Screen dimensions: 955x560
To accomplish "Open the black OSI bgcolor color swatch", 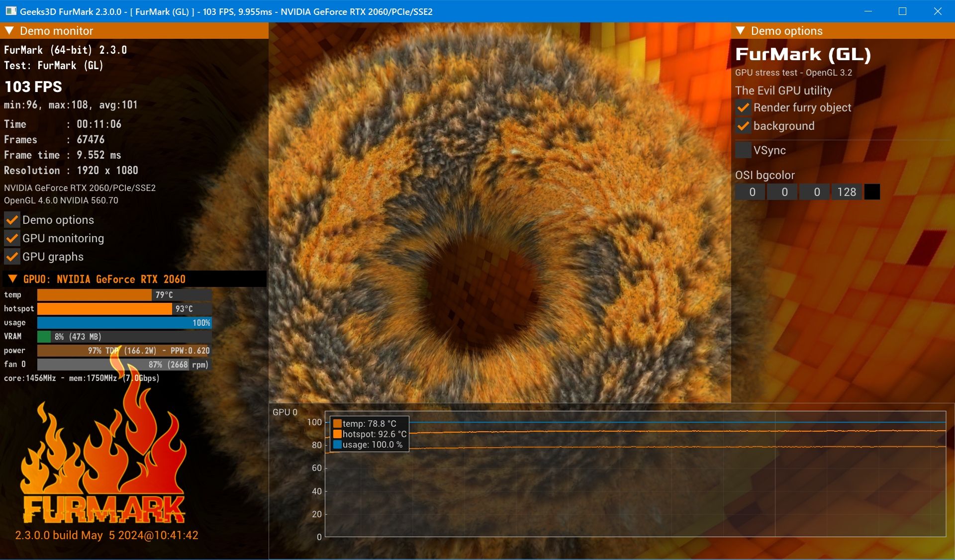I will [x=872, y=192].
